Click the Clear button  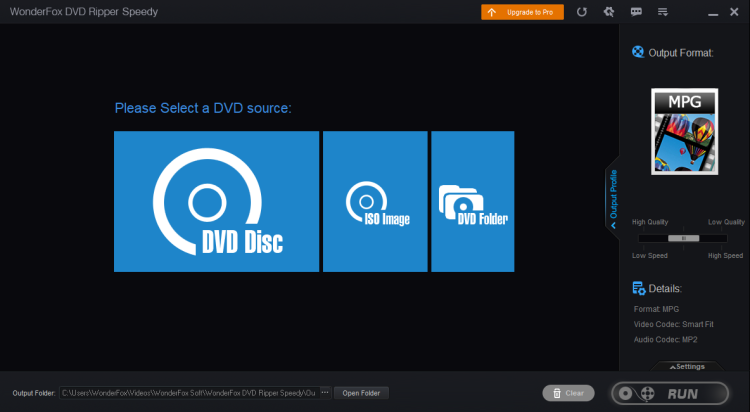pyautogui.click(x=567, y=393)
